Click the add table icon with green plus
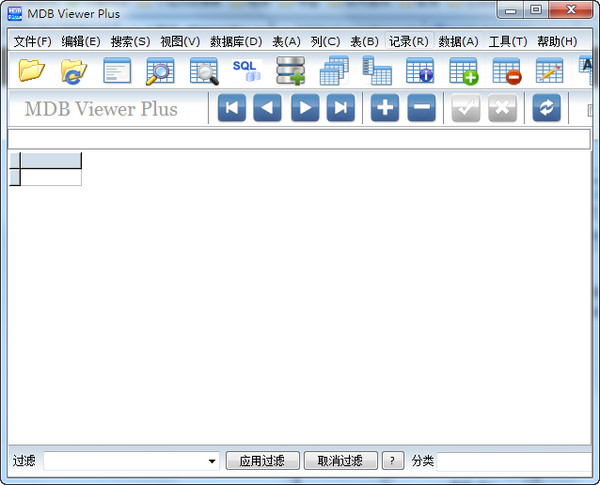The height and width of the screenshot is (485, 600). point(463,70)
